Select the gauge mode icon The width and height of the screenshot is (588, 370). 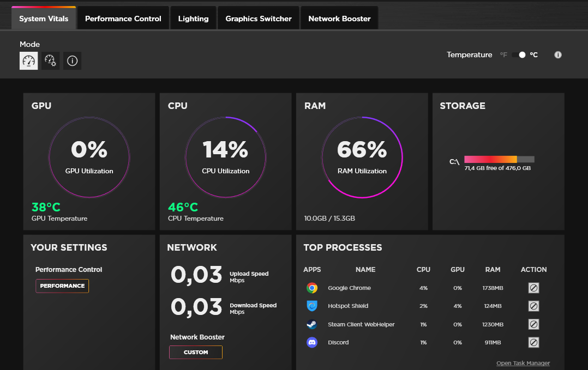point(28,60)
